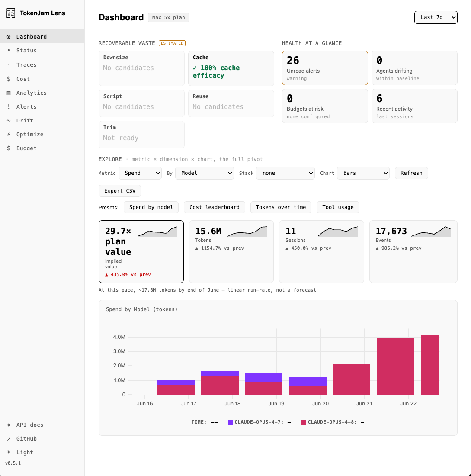Viewport: 471px width, 476px height.
Task: Open the Alerts section
Action: coord(42,106)
